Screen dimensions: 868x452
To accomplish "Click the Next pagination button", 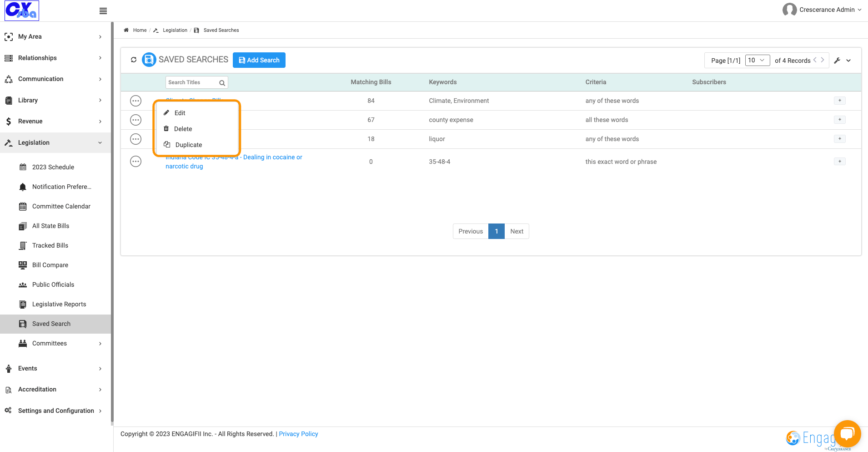I will click(517, 231).
